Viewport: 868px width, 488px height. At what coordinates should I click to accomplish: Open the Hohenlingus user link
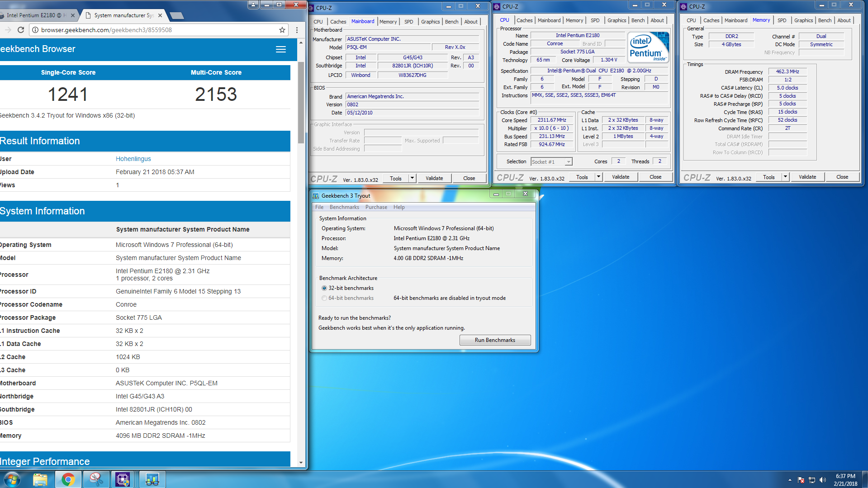tap(133, 159)
